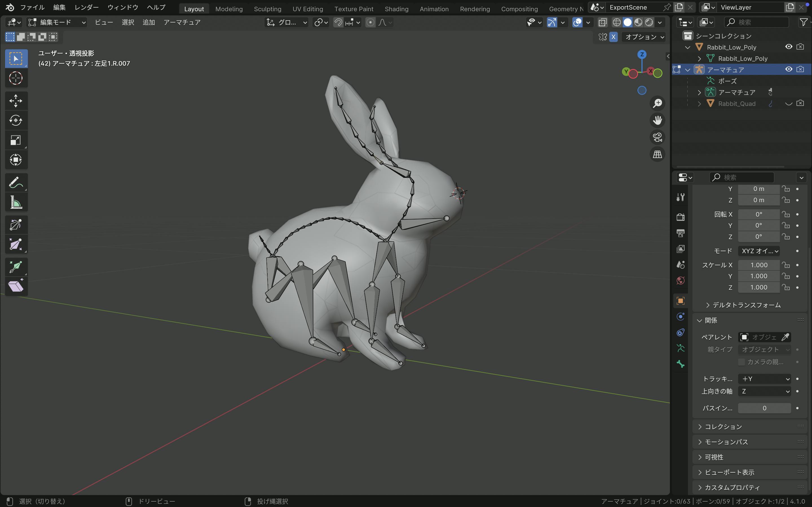This screenshot has width=812, height=507.
Task: Activate the Rotate tool
Action: pyautogui.click(x=16, y=120)
